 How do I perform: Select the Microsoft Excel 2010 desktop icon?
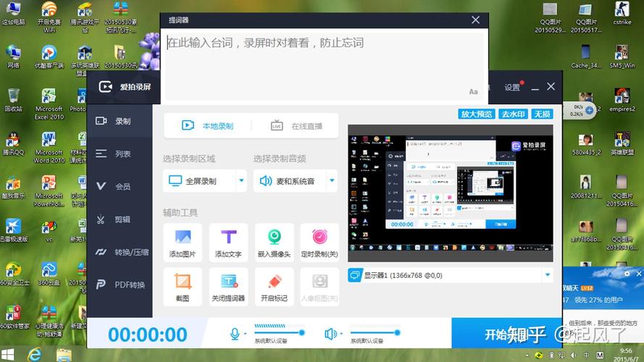click(49, 104)
